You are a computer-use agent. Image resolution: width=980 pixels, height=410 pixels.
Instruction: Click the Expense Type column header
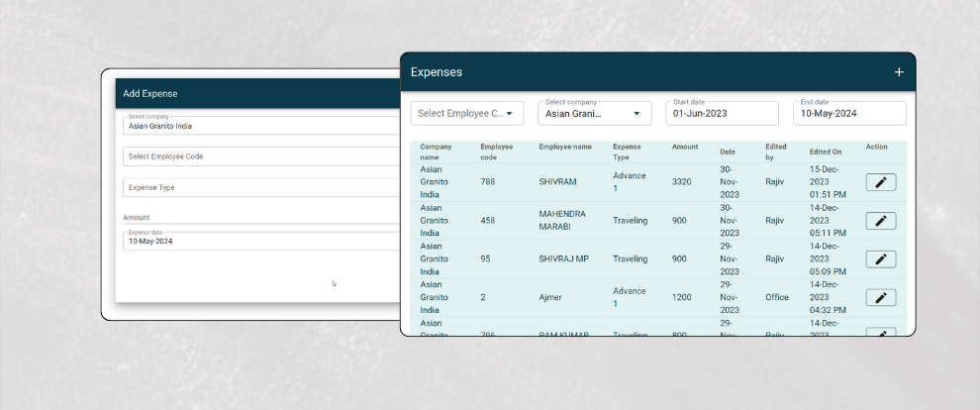628,152
